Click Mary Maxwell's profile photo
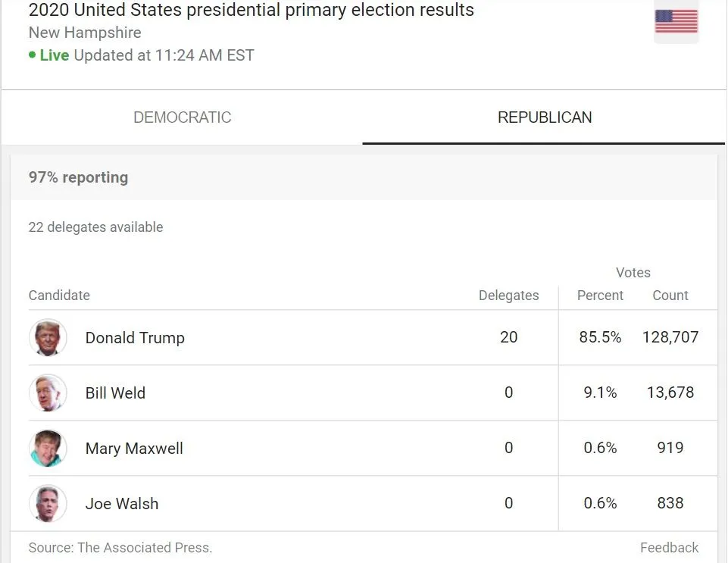728x563 pixels. coord(48,448)
